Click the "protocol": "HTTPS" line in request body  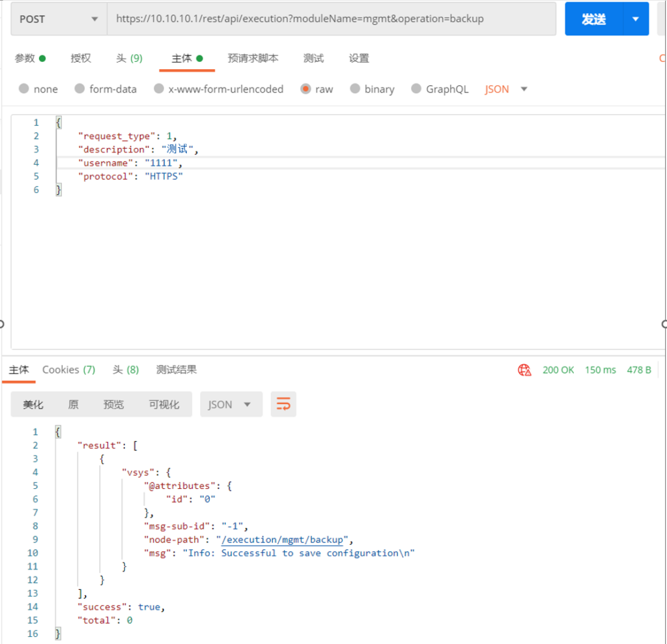pyautogui.click(x=130, y=177)
